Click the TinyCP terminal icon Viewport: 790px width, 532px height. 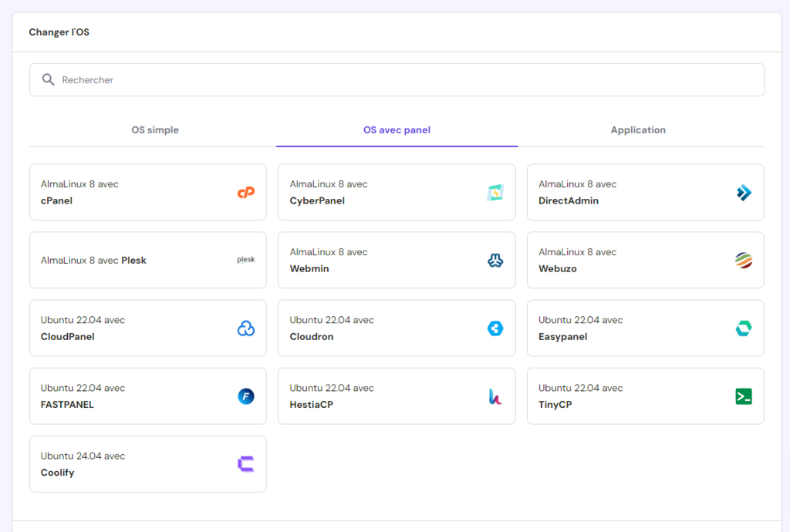click(x=743, y=396)
